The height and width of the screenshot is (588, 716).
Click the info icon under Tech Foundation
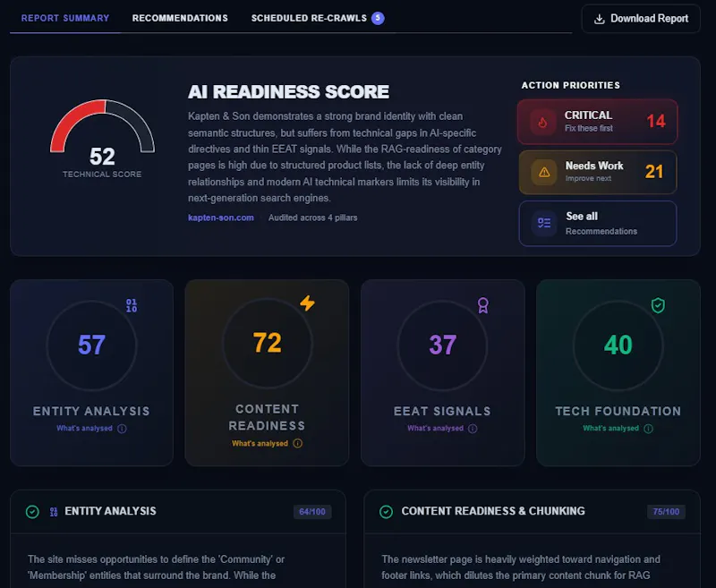pyautogui.click(x=648, y=429)
